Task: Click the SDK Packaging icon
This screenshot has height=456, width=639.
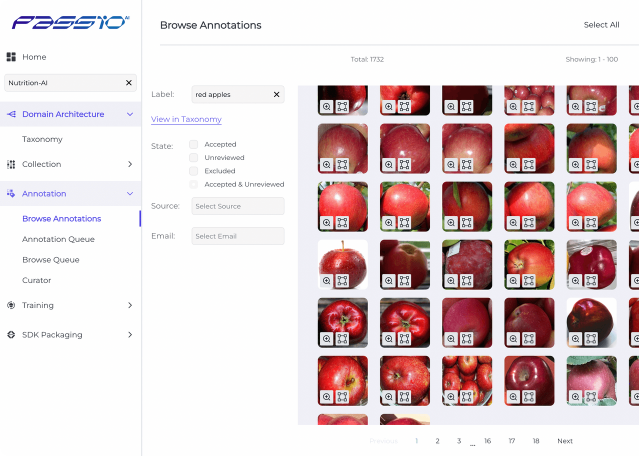Action: click(11, 335)
